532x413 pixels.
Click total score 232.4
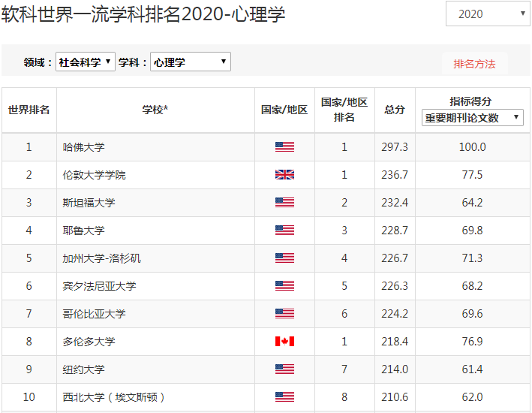point(395,203)
